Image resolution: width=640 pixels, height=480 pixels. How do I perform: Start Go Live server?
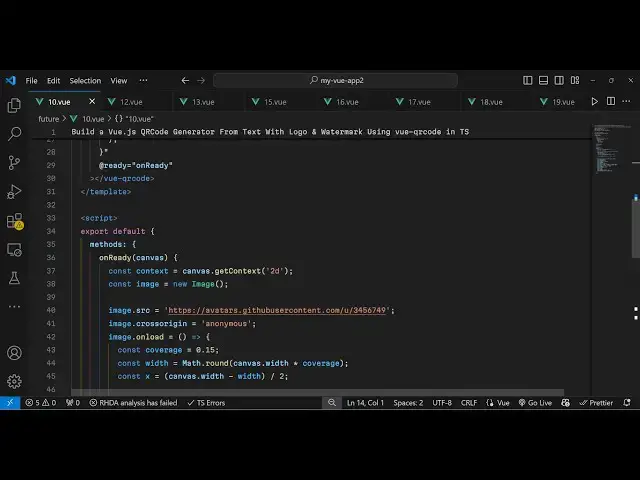pyautogui.click(x=535, y=403)
